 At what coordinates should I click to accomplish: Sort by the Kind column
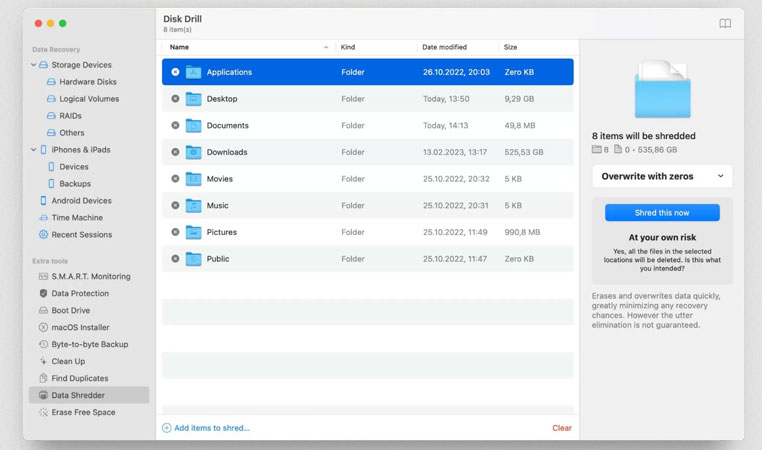[347, 47]
